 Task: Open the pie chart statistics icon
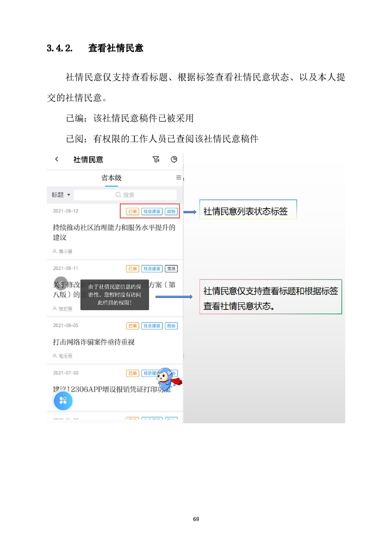click(x=174, y=159)
